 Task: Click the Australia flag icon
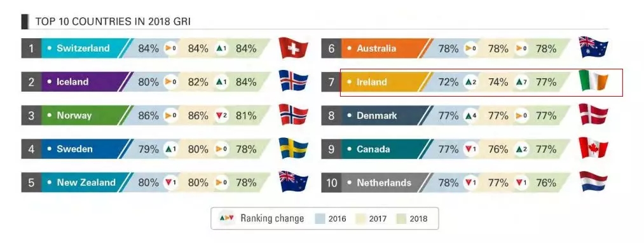(593, 47)
